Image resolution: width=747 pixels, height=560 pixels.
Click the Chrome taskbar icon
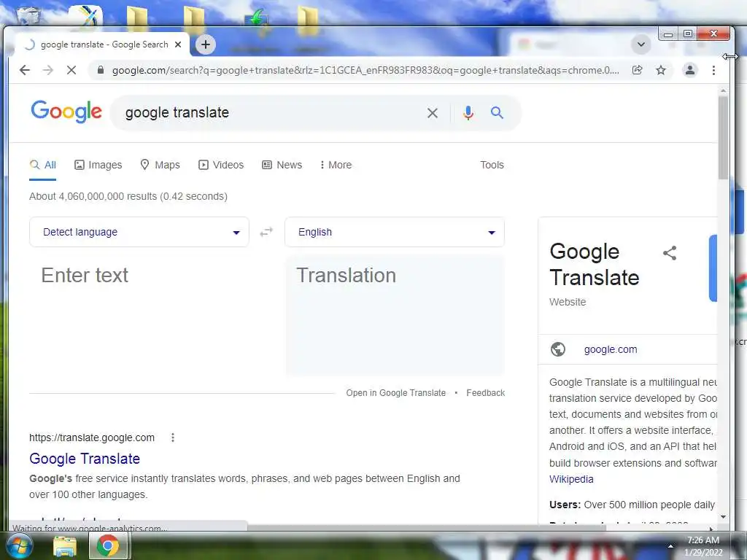coord(108,545)
